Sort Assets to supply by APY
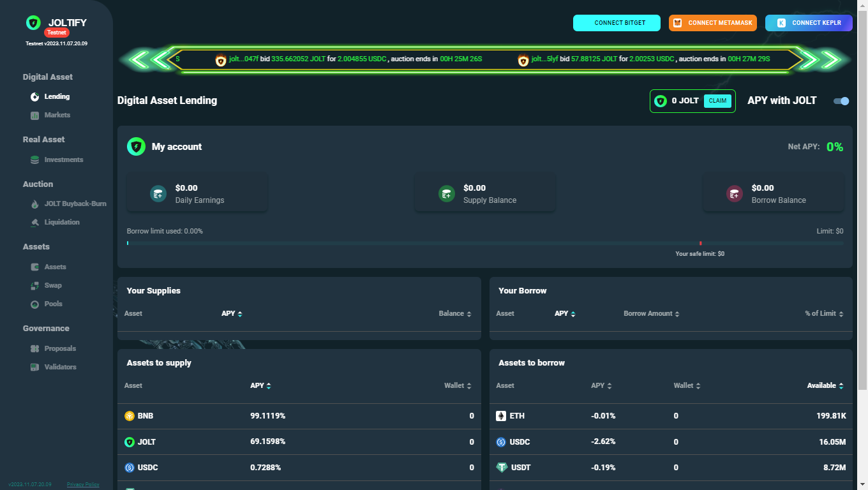Screen dimensions: 868x490 click(261, 386)
